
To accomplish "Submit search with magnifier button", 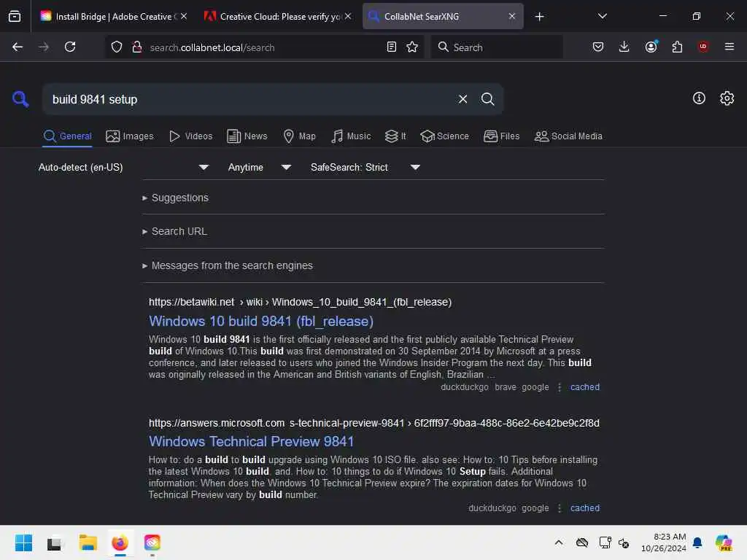I will tap(487, 99).
